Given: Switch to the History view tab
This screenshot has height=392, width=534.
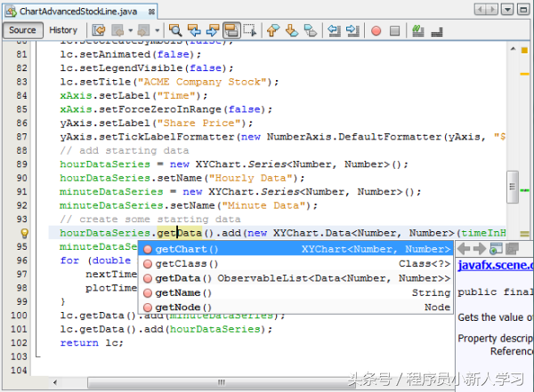Looking at the screenshot, I should point(63,30).
